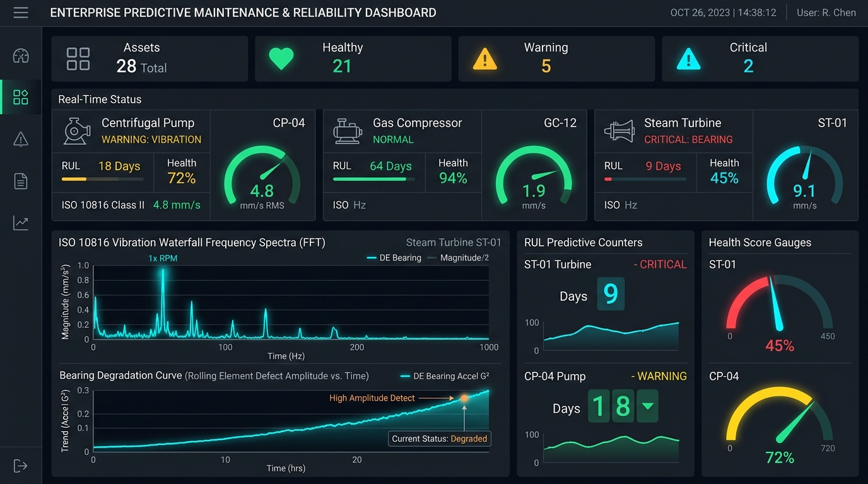Open the hamburger menu icon
Viewport: 868px width, 484px height.
pos(21,13)
